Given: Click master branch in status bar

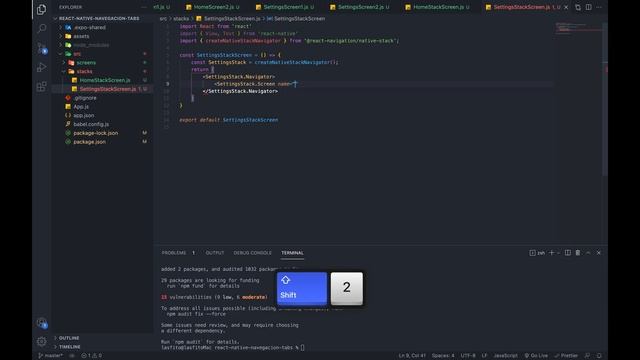Looking at the screenshot, I should [51, 356].
